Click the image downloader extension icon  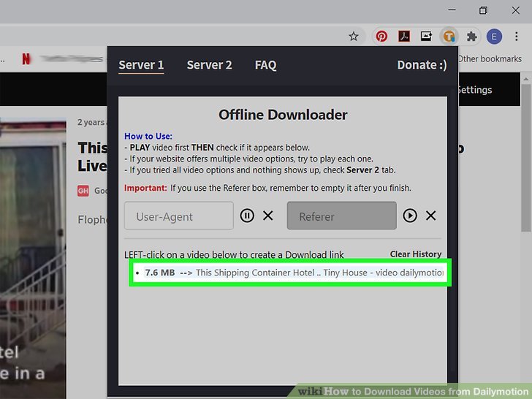coord(426,37)
